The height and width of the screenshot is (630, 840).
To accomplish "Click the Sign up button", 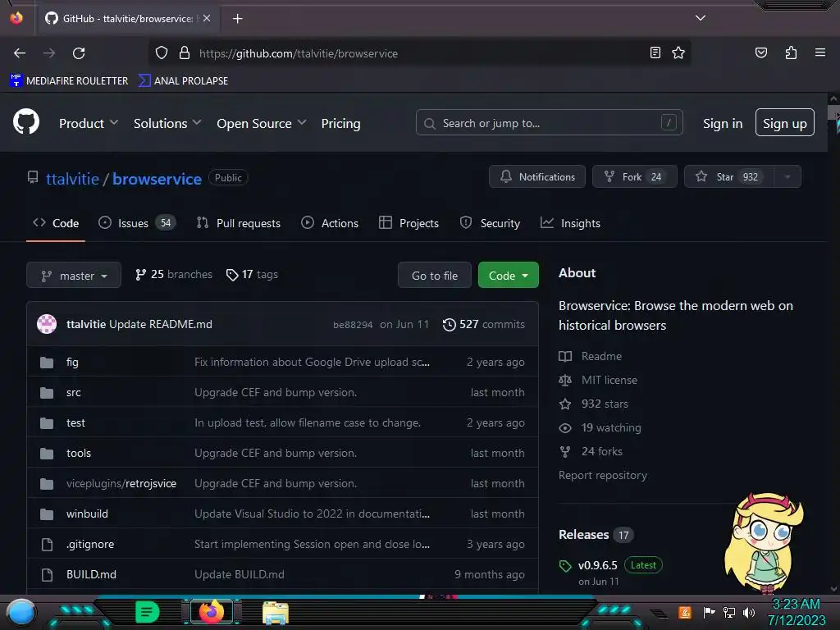I will (785, 123).
